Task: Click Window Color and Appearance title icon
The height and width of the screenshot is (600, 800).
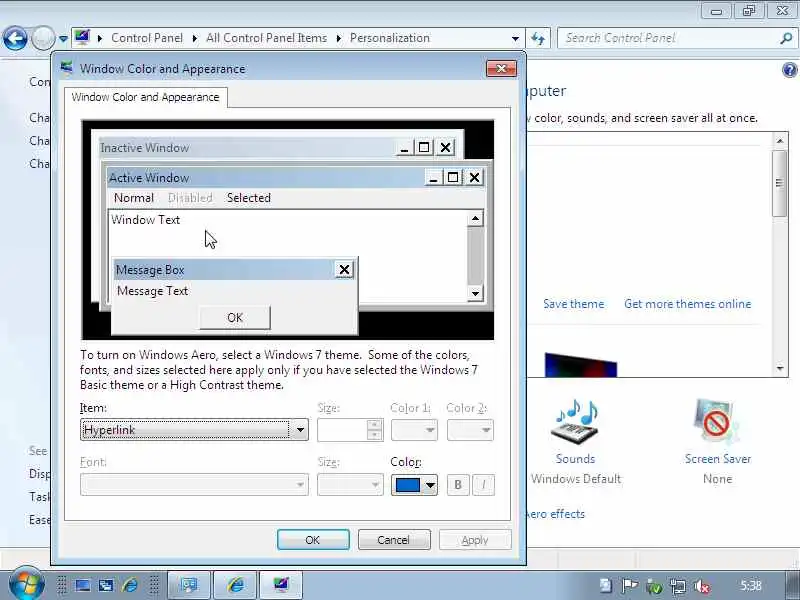Action: [x=67, y=68]
